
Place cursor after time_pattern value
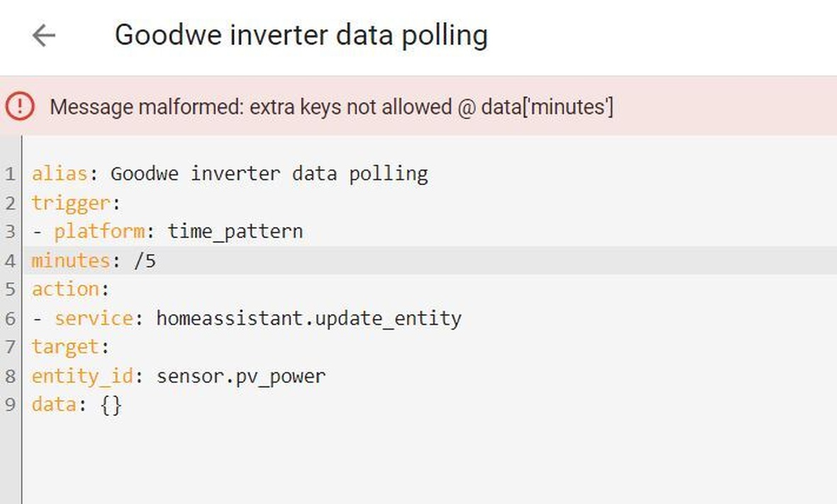(304, 232)
